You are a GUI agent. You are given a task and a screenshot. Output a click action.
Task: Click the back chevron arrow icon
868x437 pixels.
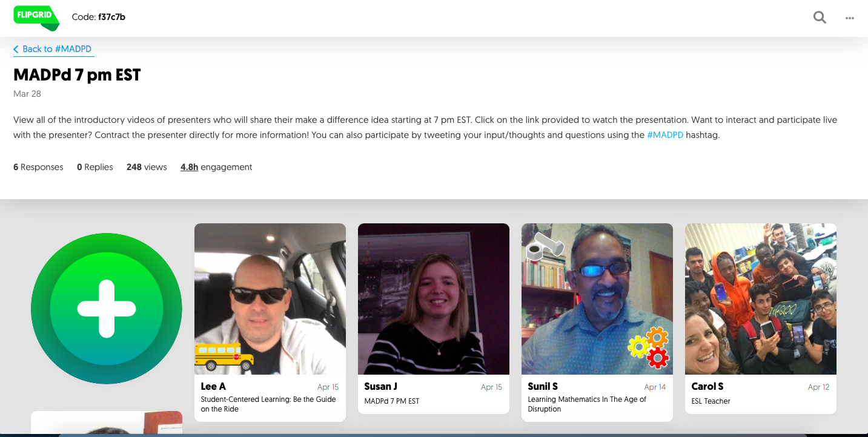click(x=16, y=49)
